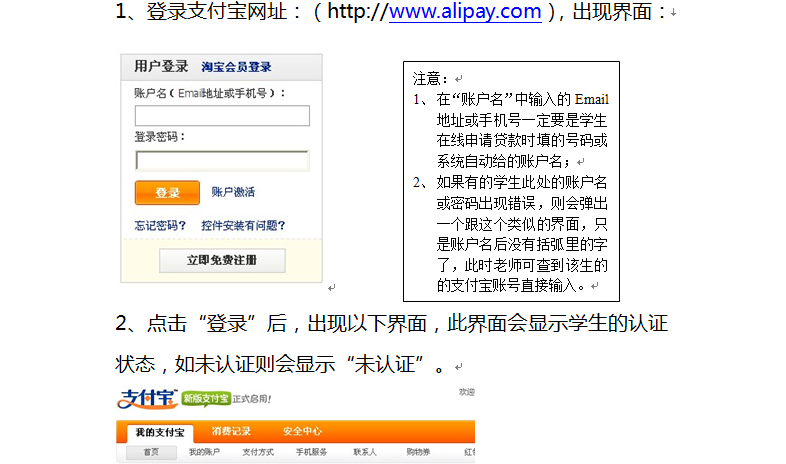786x464 pixels.
Task: Click the 控件安装有问题? link
Action: coord(243,226)
